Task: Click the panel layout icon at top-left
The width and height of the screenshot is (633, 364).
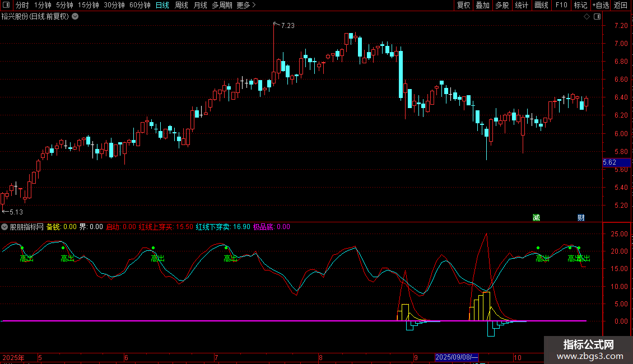Action: tap(6, 5)
